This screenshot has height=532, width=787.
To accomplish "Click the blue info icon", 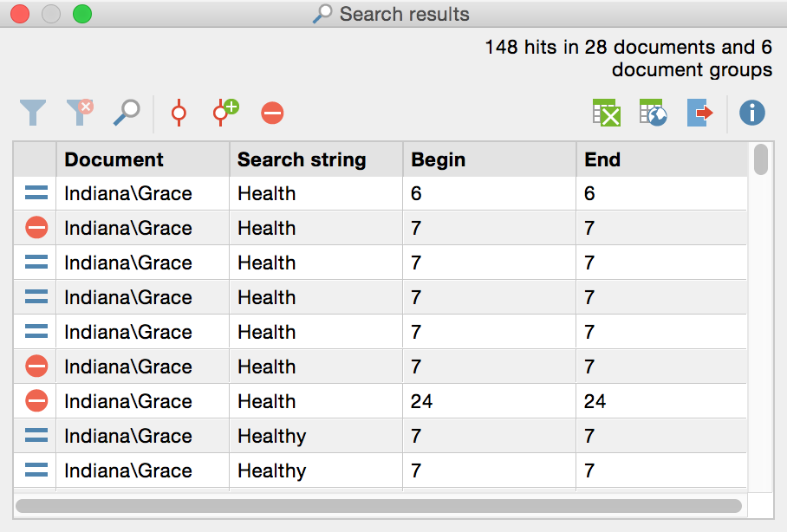I will click(x=751, y=113).
